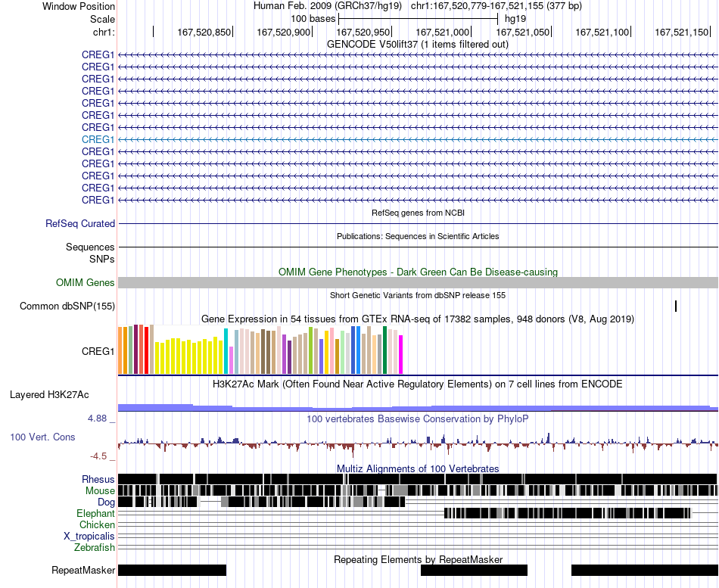Click 'Repeating Elements by RepeatMasker' title

(x=419, y=559)
